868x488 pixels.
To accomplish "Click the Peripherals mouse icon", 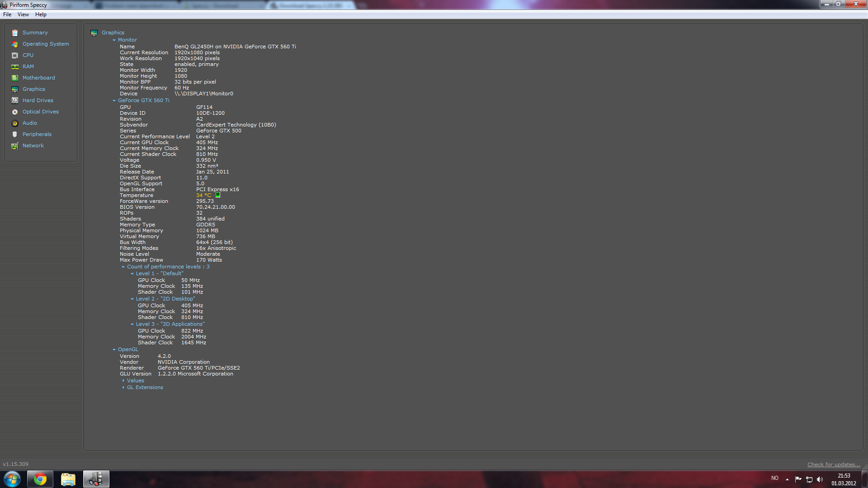I will pyautogui.click(x=15, y=135).
